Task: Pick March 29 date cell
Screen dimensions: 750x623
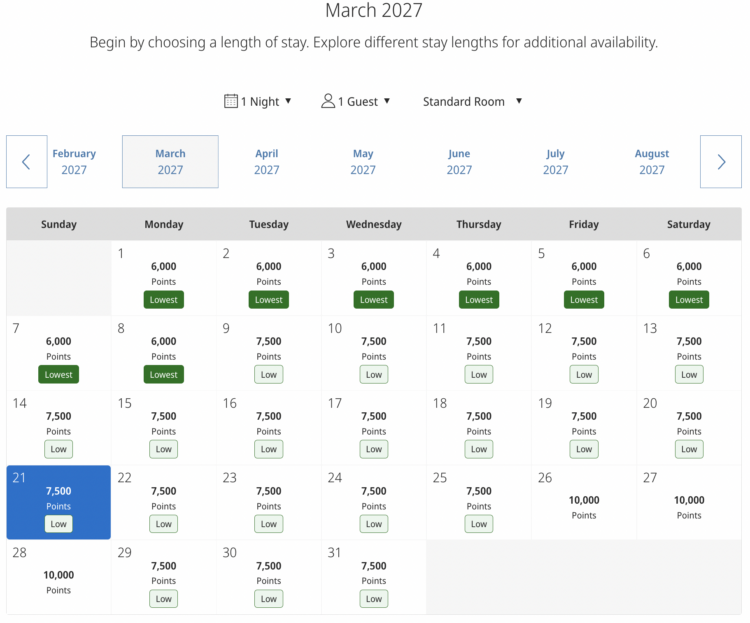Action: tap(164, 577)
